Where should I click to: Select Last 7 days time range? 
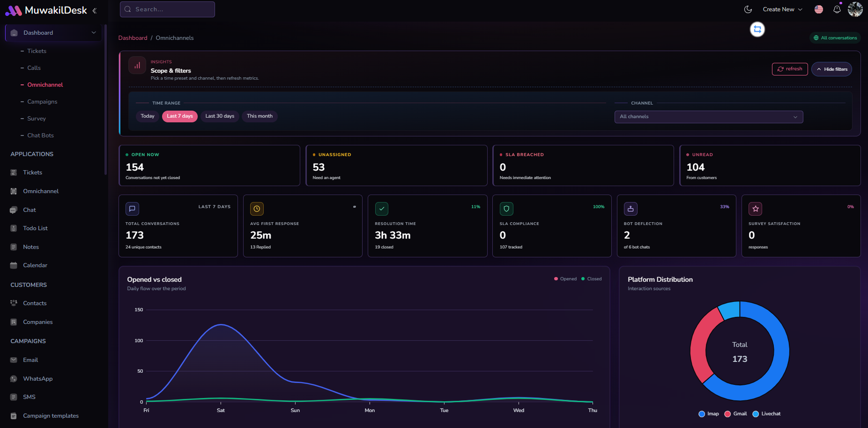click(x=180, y=116)
